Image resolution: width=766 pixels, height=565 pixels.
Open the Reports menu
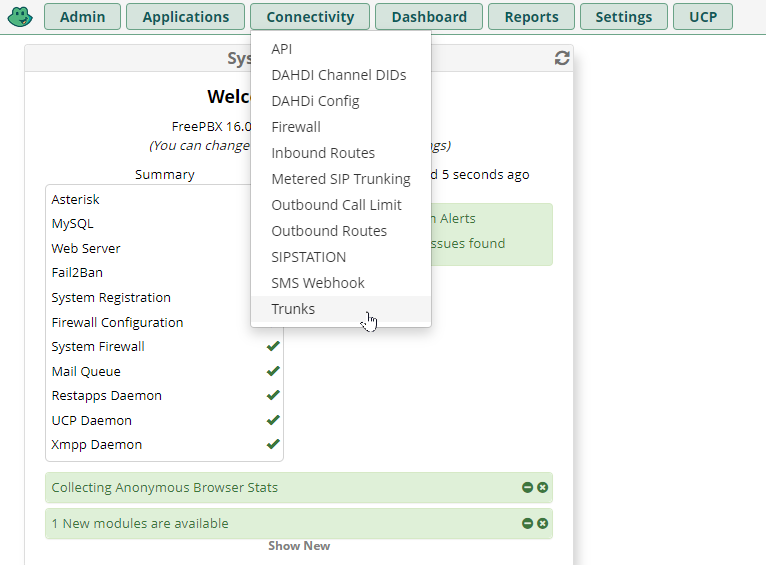click(531, 17)
